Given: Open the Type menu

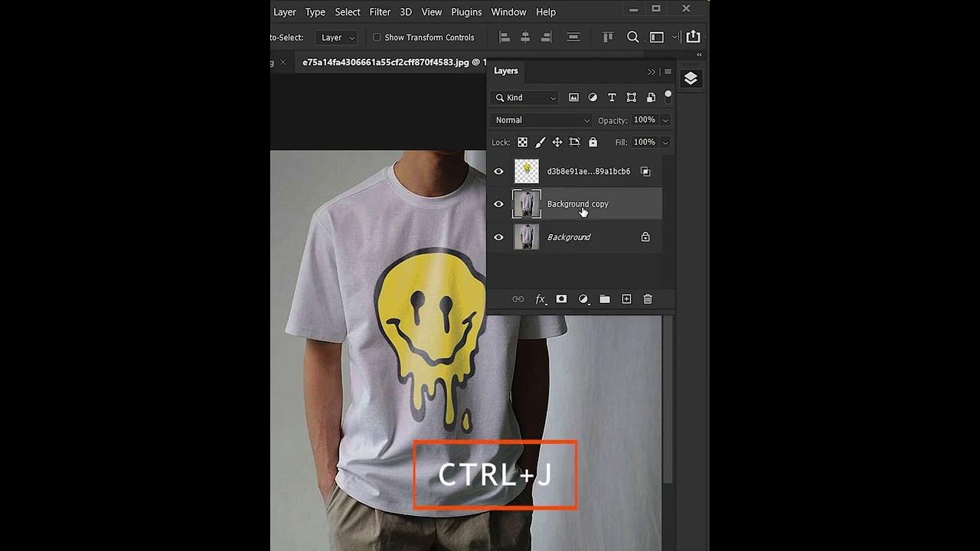Looking at the screenshot, I should 315,11.
